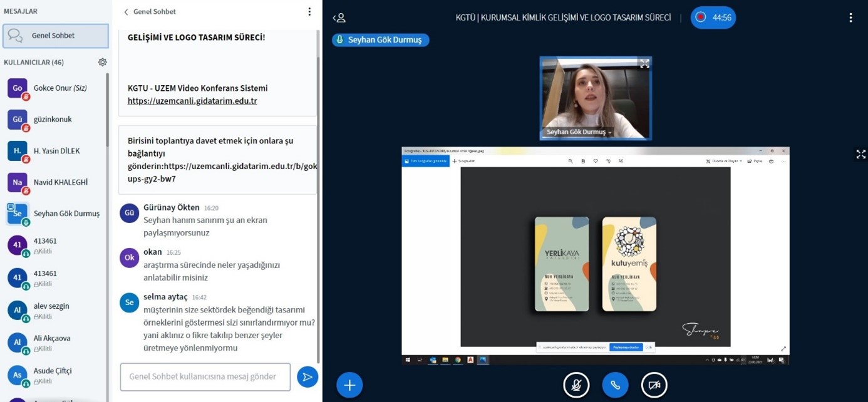Unmute microphone with the crossed mic button
868x402 pixels.
pyautogui.click(x=576, y=385)
